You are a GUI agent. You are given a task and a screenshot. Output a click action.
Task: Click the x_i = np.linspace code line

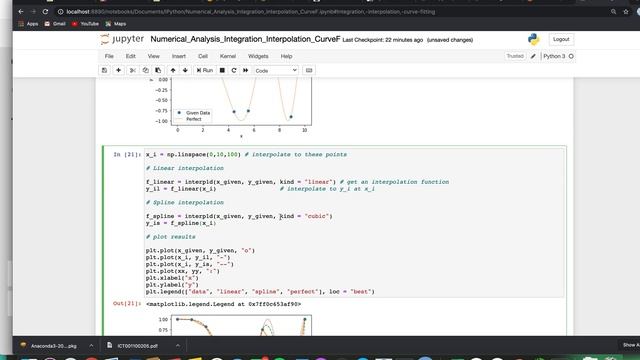pos(246,154)
